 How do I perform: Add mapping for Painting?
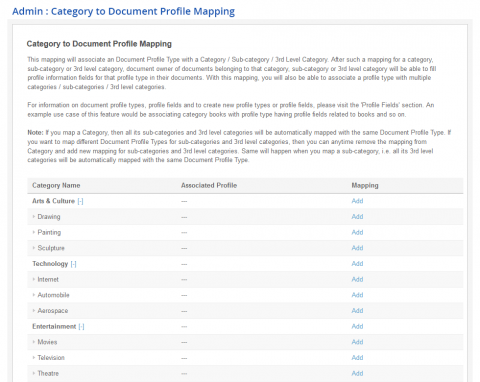(357, 232)
